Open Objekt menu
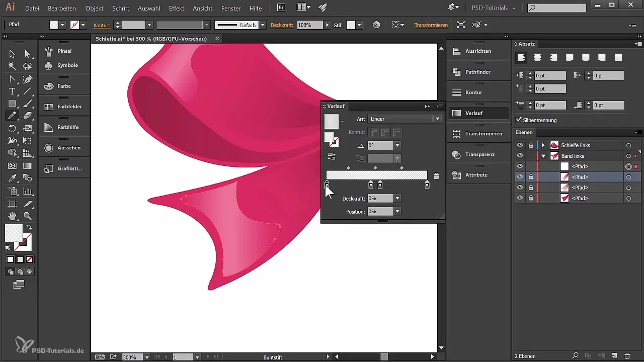 [94, 9]
